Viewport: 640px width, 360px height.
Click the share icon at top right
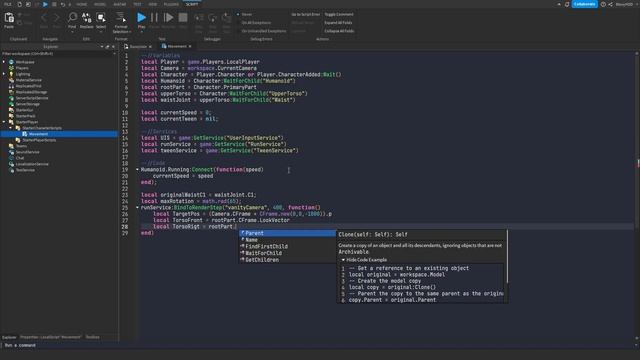[x=611, y=4]
